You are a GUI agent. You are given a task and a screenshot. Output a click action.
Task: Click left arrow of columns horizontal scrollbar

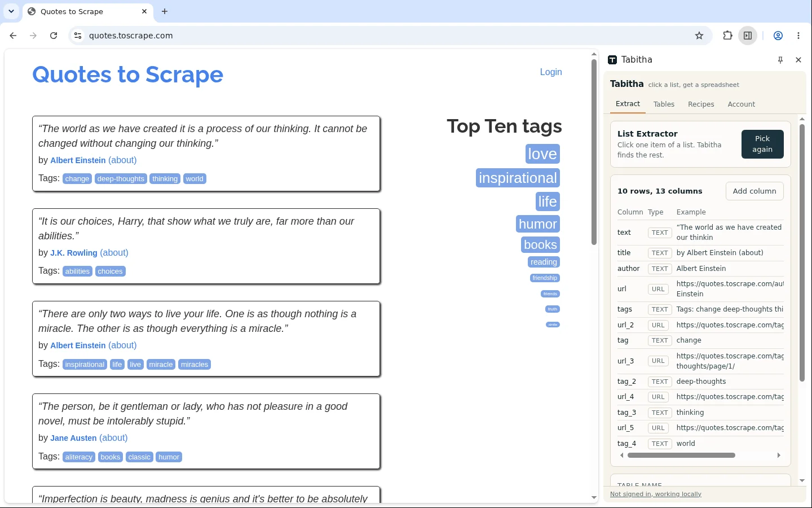click(x=621, y=455)
